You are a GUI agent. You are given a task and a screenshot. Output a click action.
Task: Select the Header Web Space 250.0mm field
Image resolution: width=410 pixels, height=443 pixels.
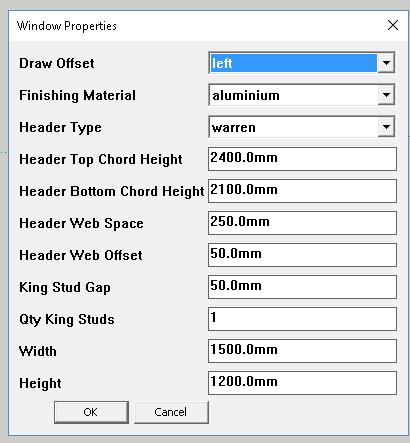pos(302,223)
